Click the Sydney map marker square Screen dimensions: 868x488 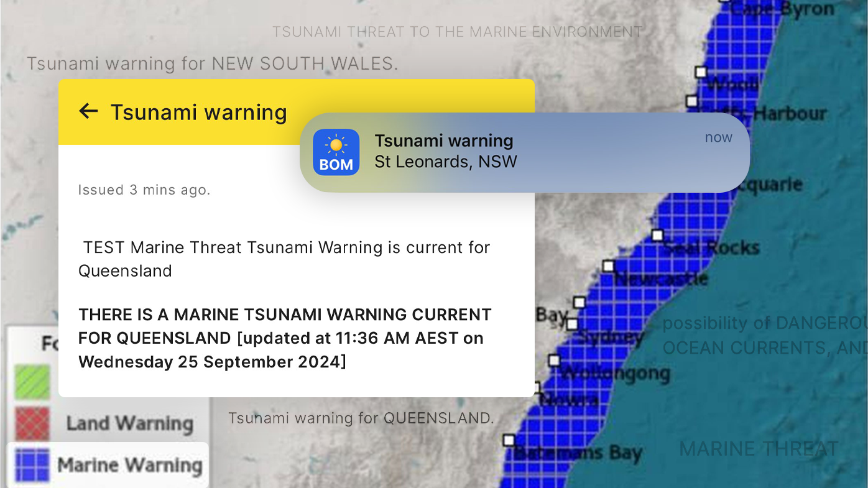click(x=572, y=325)
